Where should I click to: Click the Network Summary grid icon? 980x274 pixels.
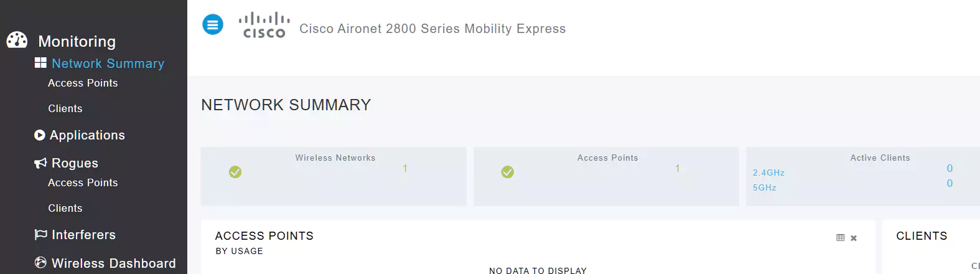tap(40, 63)
